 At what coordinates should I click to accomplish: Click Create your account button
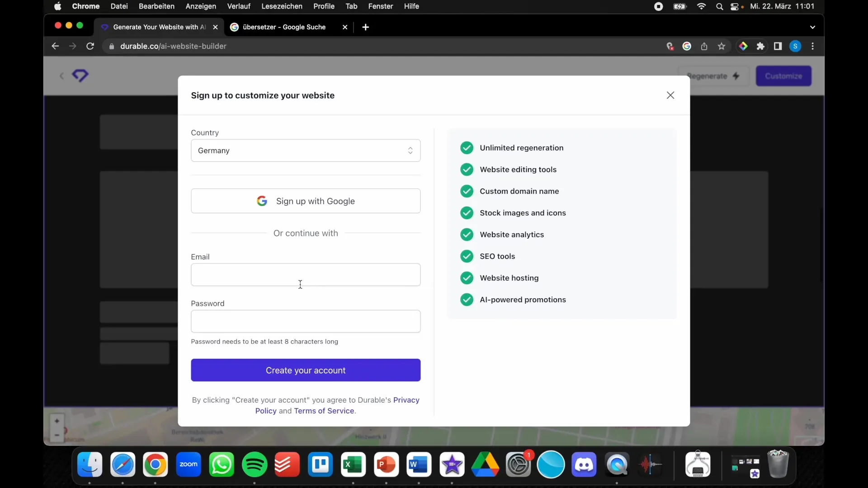pyautogui.click(x=306, y=370)
